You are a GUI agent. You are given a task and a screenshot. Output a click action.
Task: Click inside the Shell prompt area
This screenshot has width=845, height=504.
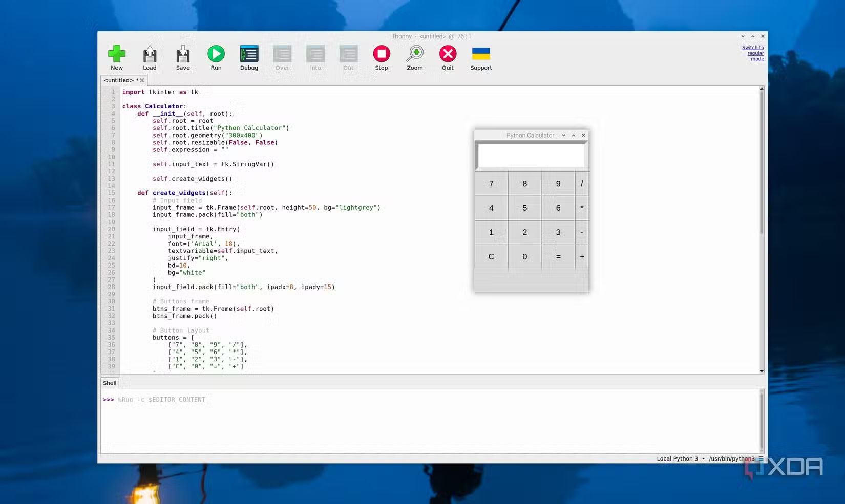[x=430, y=421]
